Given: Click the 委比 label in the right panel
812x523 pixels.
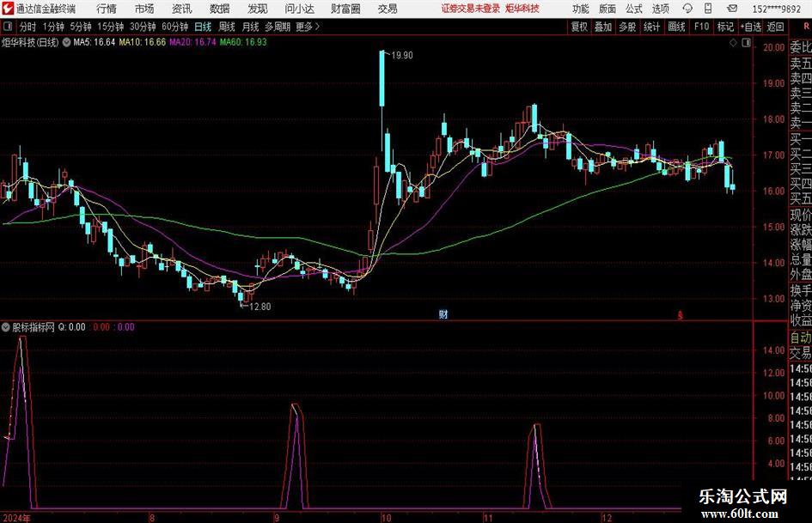Looking at the screenshot, I should point(801,47).
